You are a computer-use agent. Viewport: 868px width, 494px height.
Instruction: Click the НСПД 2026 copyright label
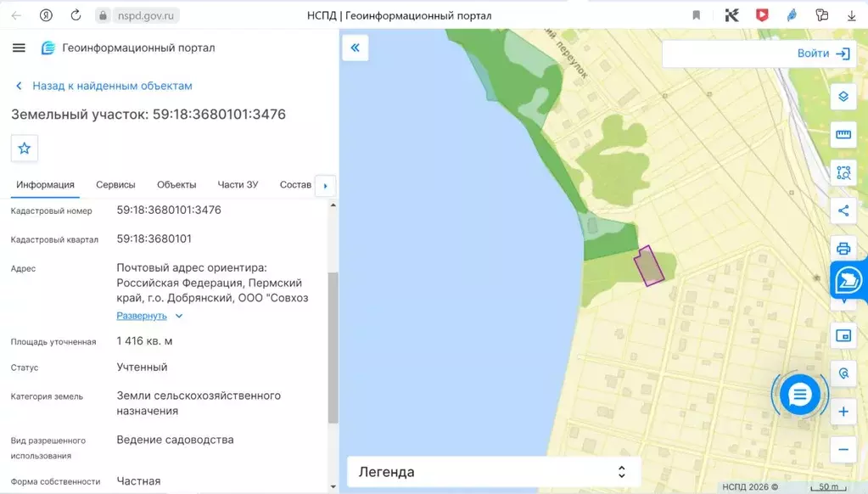750,487
